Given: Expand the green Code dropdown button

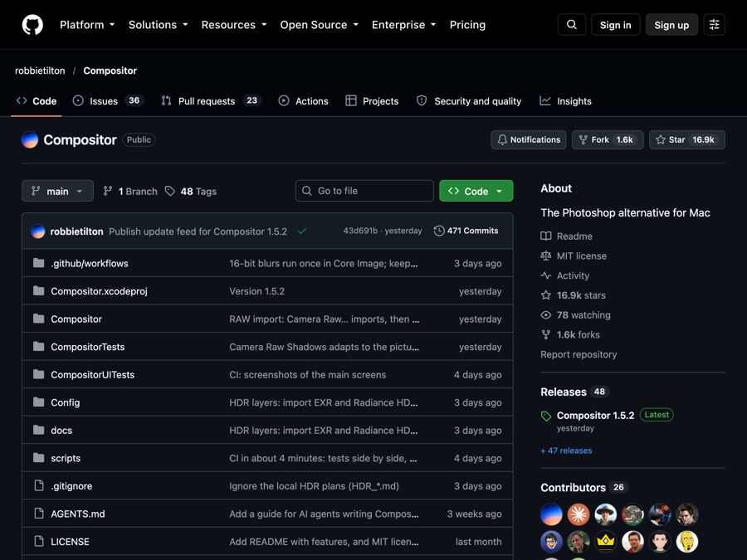Looking at the screenshot, I should [476, 191].
